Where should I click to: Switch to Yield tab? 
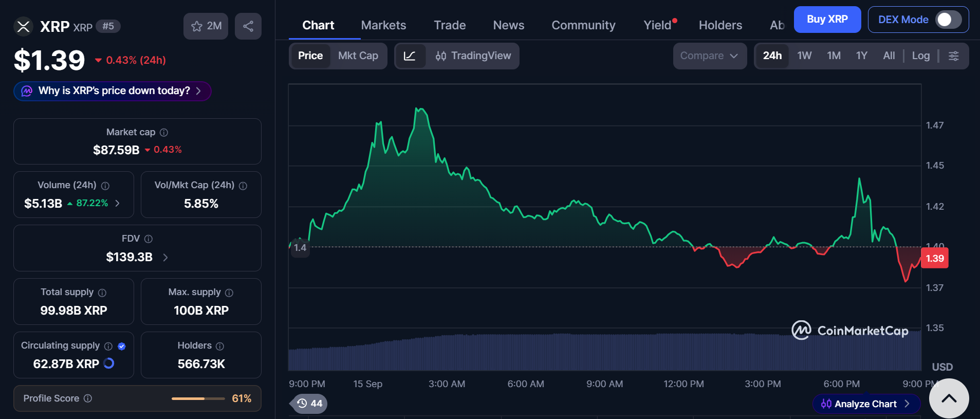[658, 25]
